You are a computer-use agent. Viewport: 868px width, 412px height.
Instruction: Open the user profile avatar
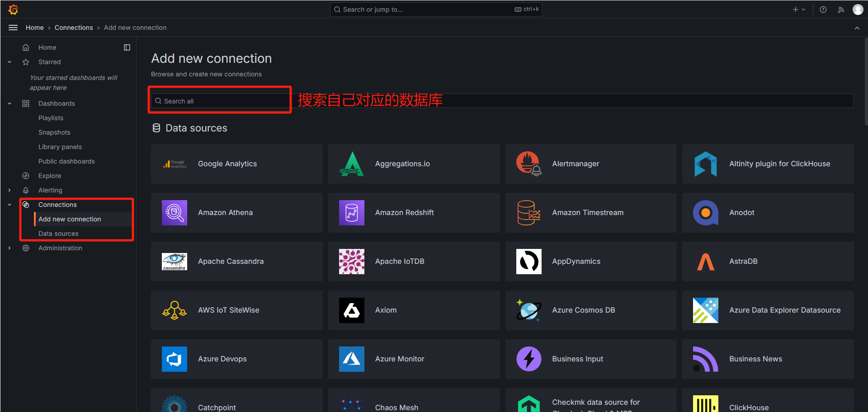(x=858, y=9)
